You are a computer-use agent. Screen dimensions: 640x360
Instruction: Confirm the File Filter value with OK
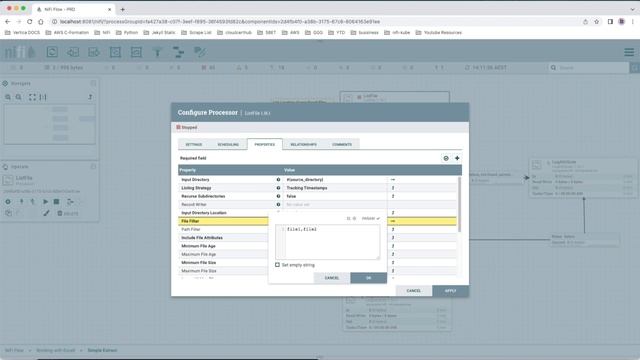369,278
